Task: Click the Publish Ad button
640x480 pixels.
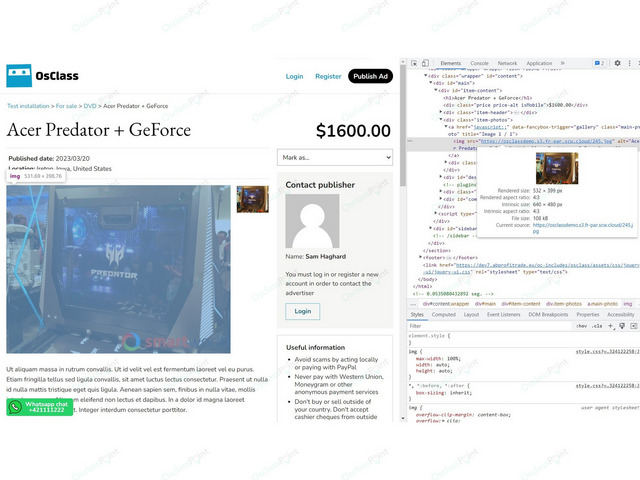Action: point(371,76)
